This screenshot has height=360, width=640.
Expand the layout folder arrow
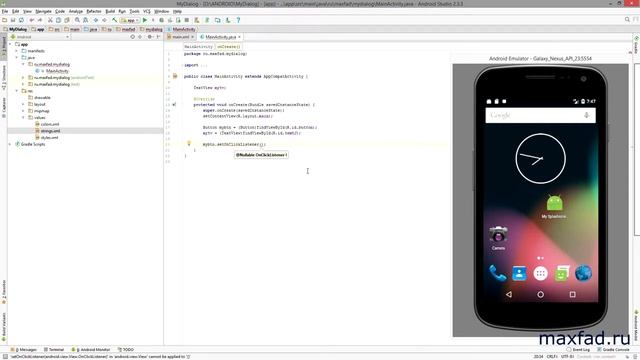pyautogui.click(x=23, y=104)
